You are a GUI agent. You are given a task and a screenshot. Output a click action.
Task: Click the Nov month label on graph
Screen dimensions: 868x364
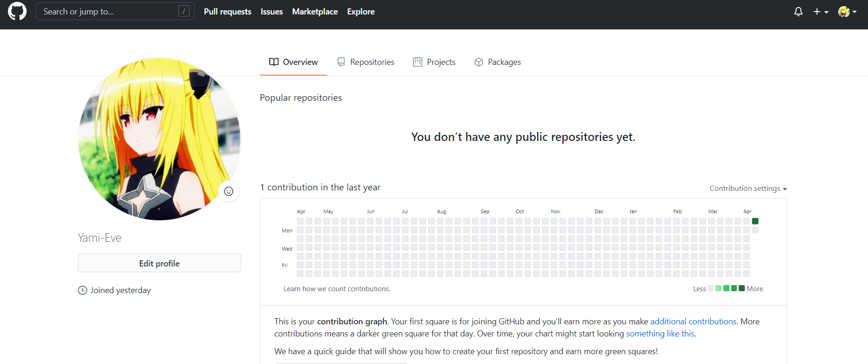(x=555, y=211)
